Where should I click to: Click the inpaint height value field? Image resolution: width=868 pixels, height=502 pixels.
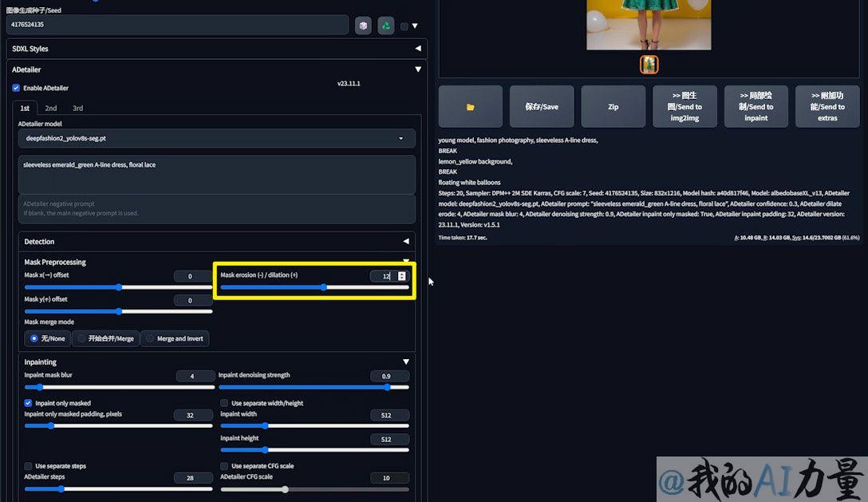point(389,440)
